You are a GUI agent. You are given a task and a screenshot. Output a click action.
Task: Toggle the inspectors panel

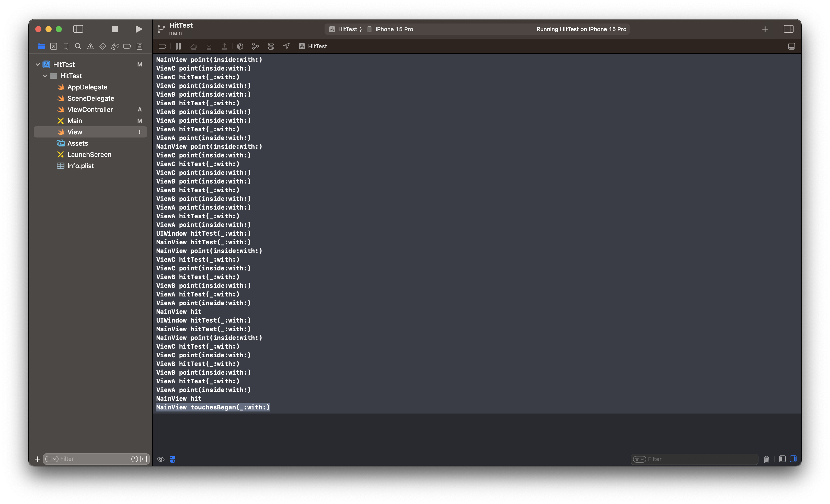pyautogui.click(x=788, y=29)
